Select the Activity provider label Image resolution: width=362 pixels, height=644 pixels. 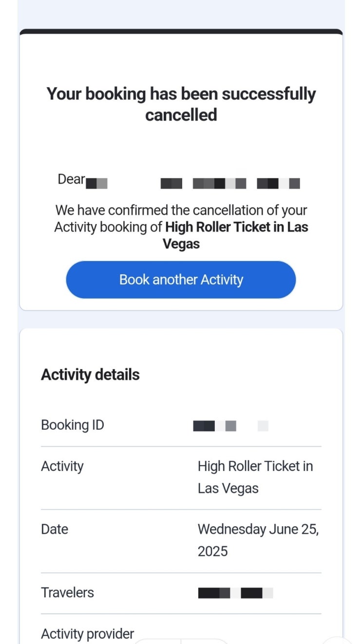click(87, 634)
